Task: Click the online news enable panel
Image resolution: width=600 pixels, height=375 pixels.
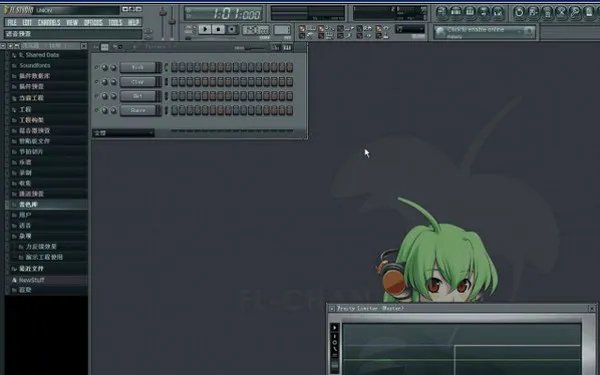Action: point(485,32)
